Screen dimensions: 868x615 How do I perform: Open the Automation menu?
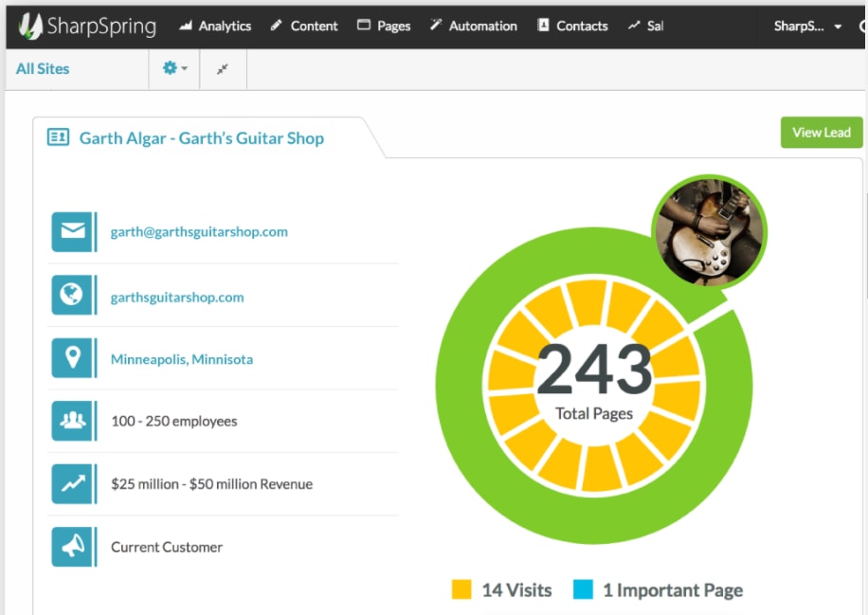click(473, 26)
